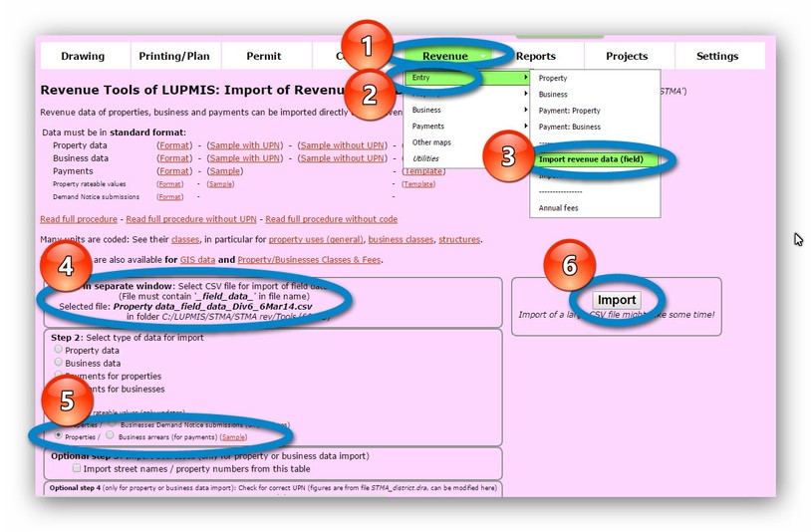Select Business in the Revenue dropdown menu

(x=466, y=110)
